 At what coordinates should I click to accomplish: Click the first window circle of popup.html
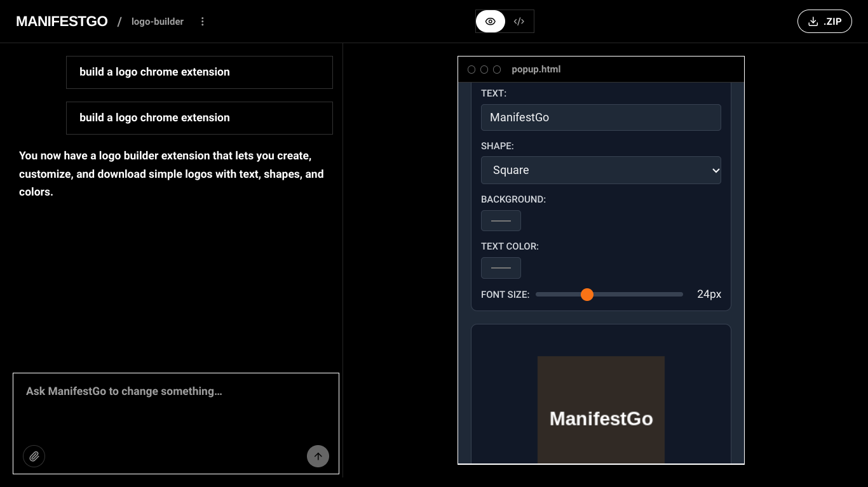coord(471,70)
